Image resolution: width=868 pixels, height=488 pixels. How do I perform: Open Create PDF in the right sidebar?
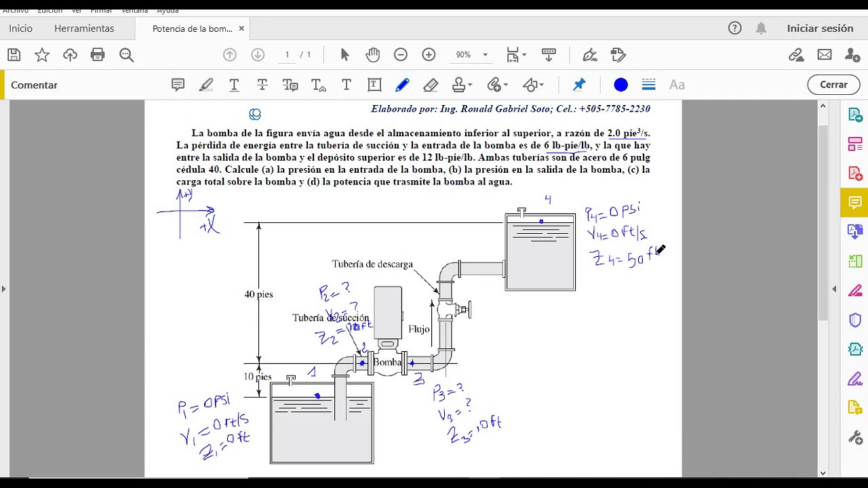click(x=855, y=174)
